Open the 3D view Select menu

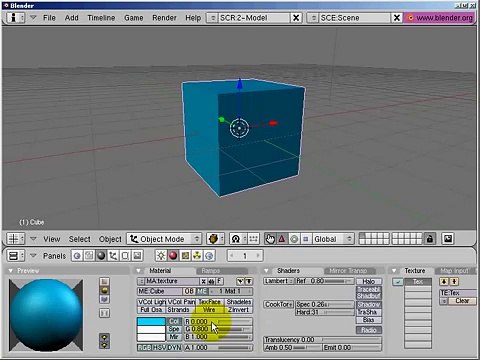[80, 239]
